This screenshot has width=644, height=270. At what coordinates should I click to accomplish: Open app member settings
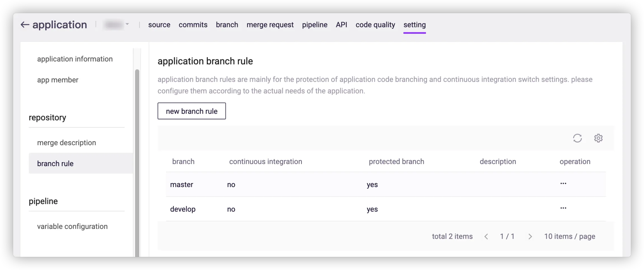pos(58,80)
